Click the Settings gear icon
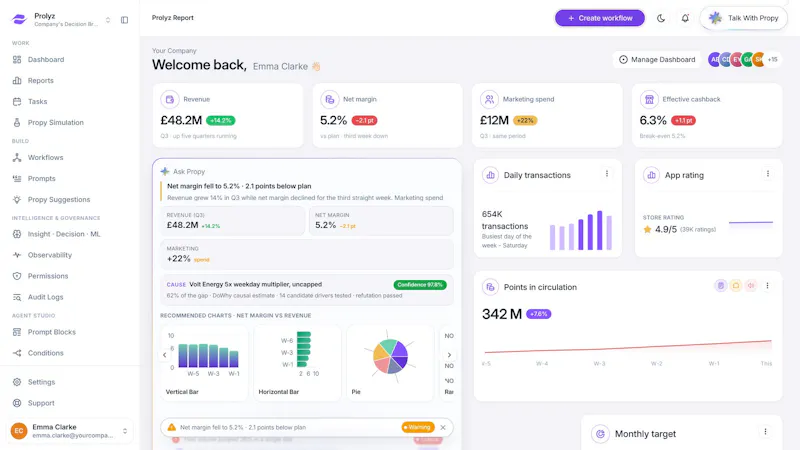Viewport: 800px width, 450px height. pyautogui.click(x=17, y=382)
